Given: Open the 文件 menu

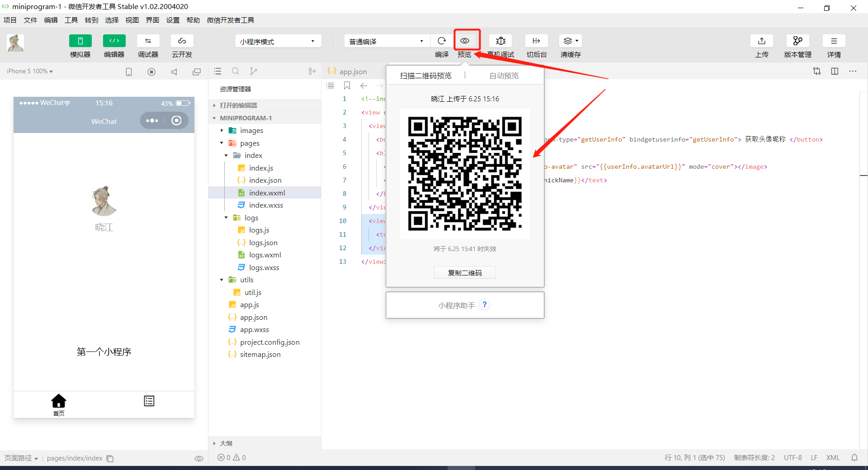Looking at the screenshot, I should pyautogui.click(x=30, y=20).
